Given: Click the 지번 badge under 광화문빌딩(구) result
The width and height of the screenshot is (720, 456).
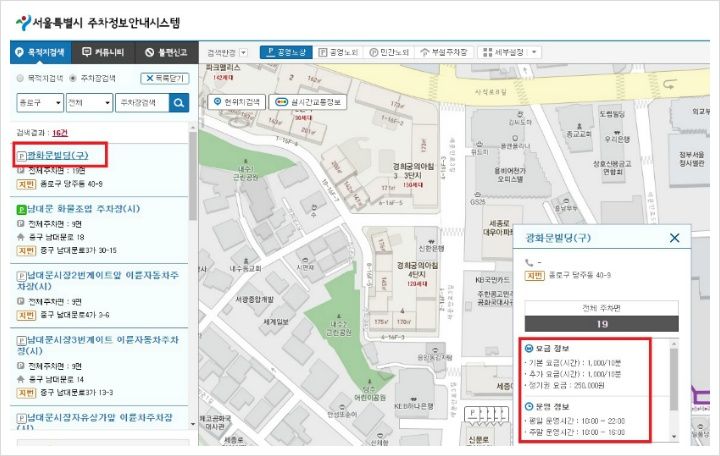Looking at the screenshot, I should (x=26, y=184).
